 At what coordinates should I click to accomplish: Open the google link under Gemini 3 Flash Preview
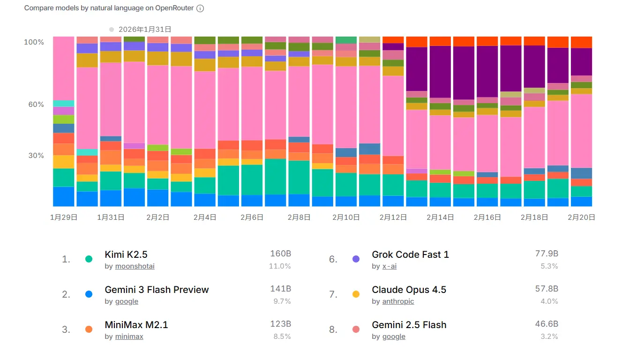[x=127, y=301]
